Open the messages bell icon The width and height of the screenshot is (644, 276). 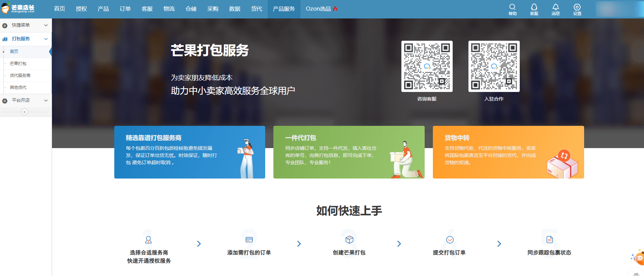click(x=555, y=7)
